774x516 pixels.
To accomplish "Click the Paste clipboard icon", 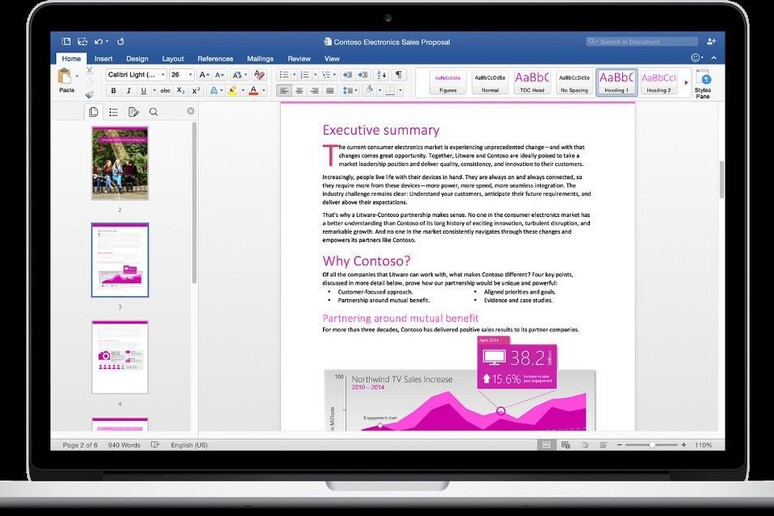I will point(65,77).
